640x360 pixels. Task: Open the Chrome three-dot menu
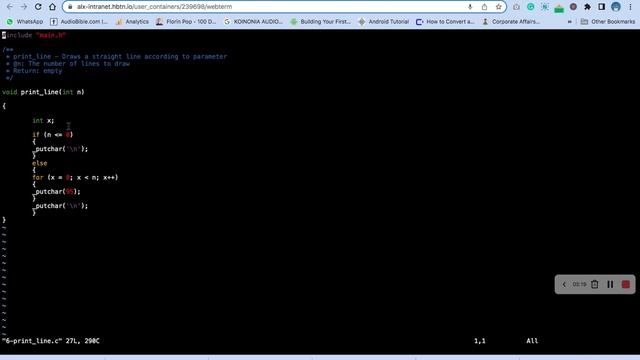[x=630, y=7]
